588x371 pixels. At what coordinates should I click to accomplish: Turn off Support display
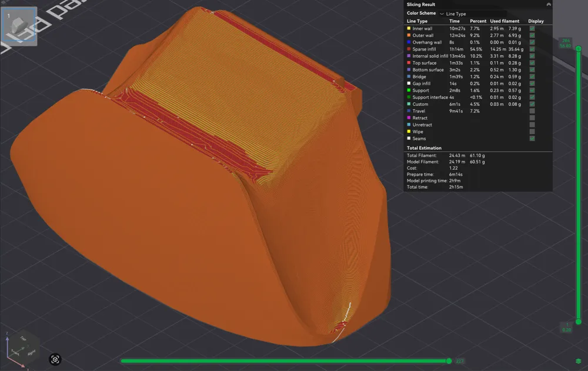(x=533, y=90)
